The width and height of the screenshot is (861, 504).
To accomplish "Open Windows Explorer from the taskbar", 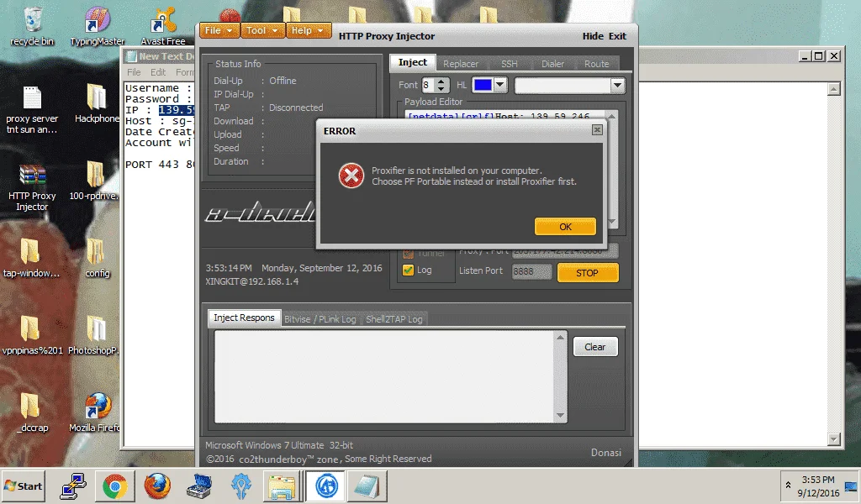I will 282,486.
